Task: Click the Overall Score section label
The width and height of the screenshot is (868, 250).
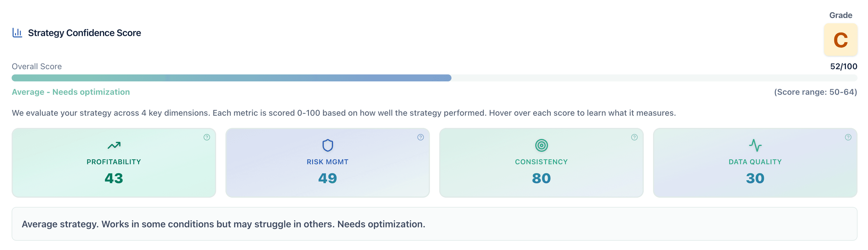Action: (x=36, y=66)
